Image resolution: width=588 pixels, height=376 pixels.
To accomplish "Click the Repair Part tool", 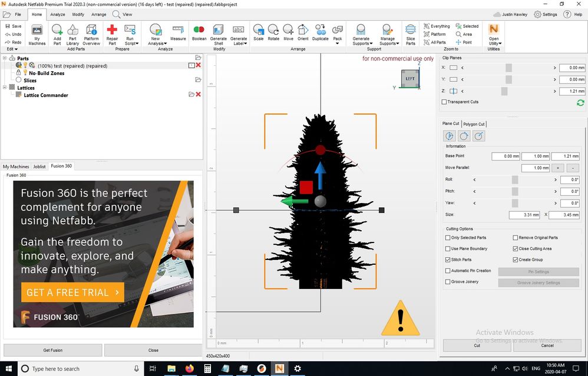I will 112,35.
